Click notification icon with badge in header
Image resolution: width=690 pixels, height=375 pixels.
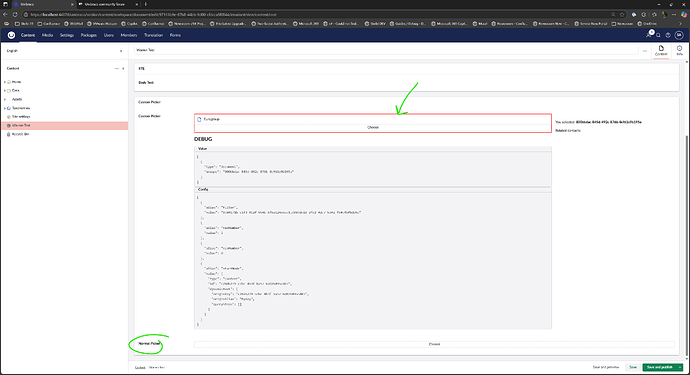point(649,34)
